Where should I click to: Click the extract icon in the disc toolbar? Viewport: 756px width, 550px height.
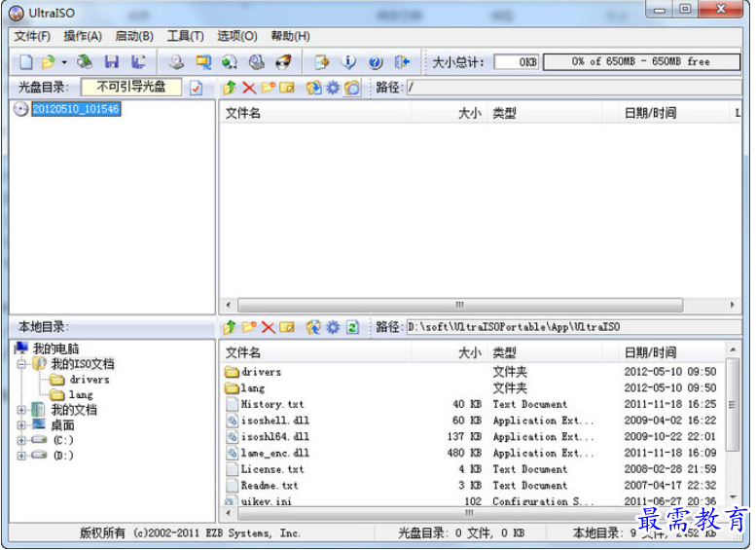314,88
